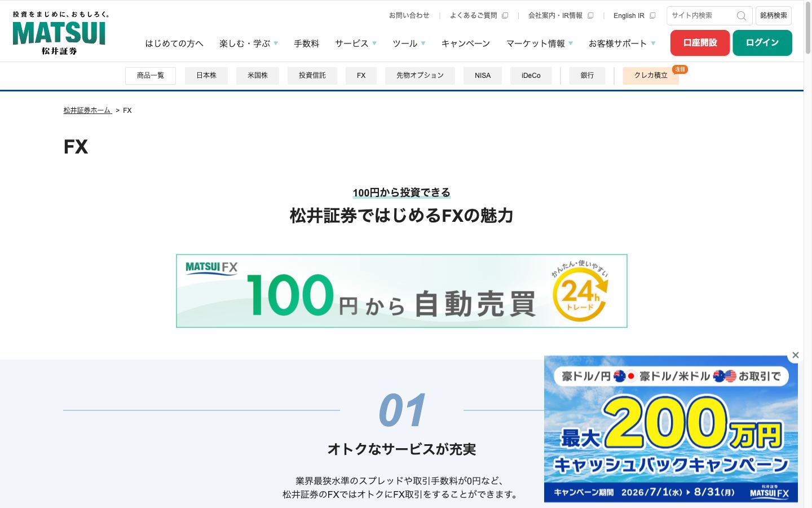Expand the 楽しむ・学ぶ dropdown menu

249,43
